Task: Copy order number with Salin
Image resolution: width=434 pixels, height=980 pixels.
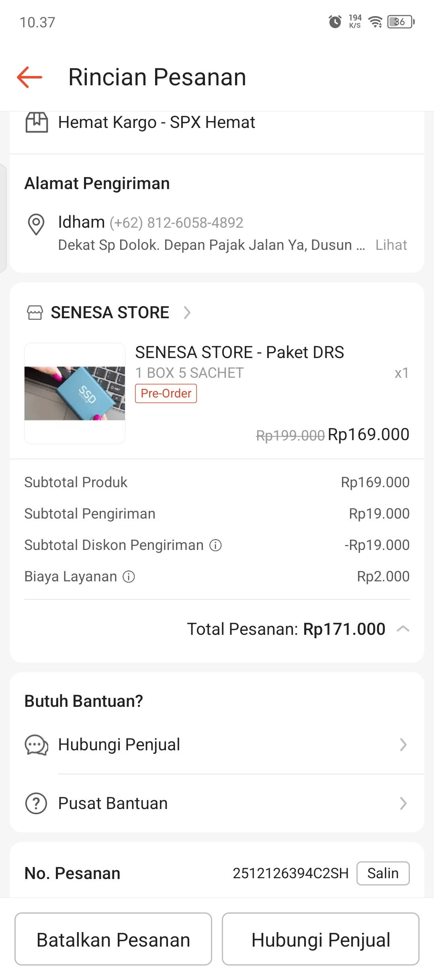Action: pyautogui.click(x=383, y=873)
